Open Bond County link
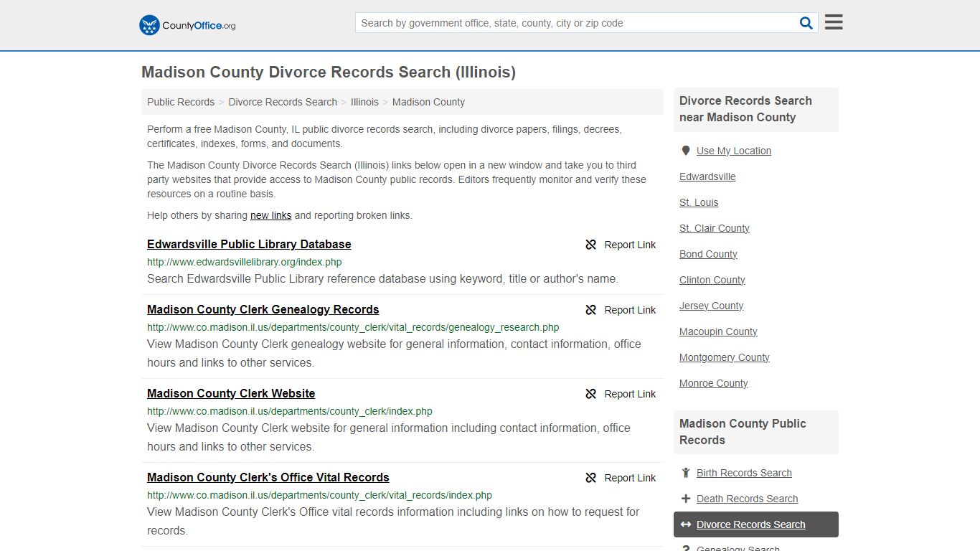This screenshot has height=551, width=980. pyautogui.click(x=708, y=254)
